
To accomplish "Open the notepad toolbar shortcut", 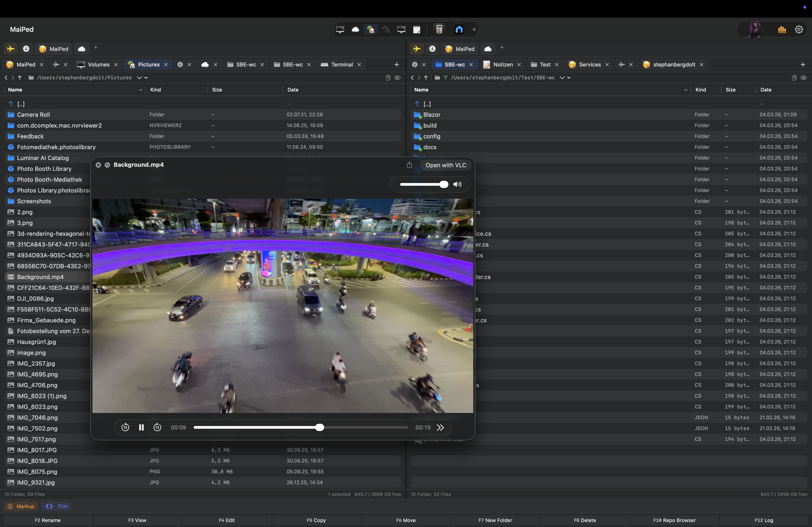I will coord(417,30).
